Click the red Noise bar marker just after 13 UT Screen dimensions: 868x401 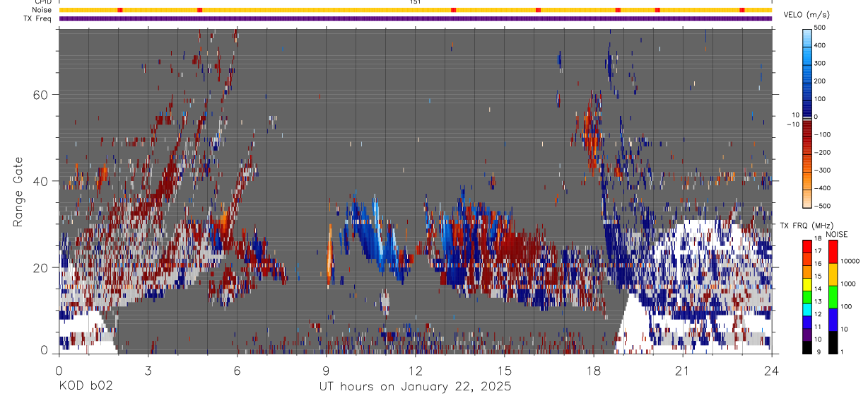click(x=453, y=10)
